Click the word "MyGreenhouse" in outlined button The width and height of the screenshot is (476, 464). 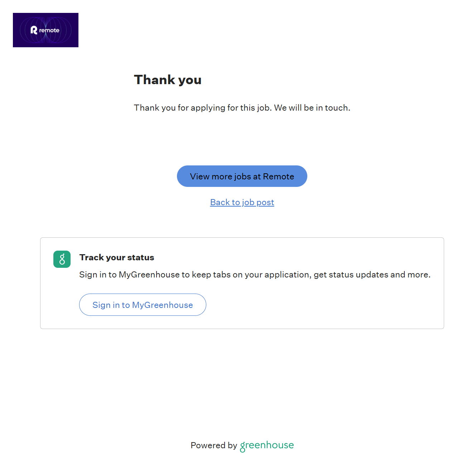pyautogui.click(x=162, y=305)
